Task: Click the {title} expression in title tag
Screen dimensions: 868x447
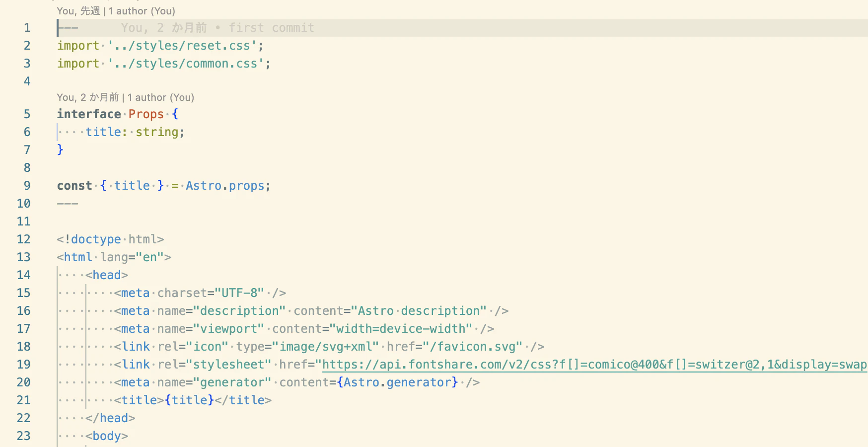Action: [x=189, y=400]
